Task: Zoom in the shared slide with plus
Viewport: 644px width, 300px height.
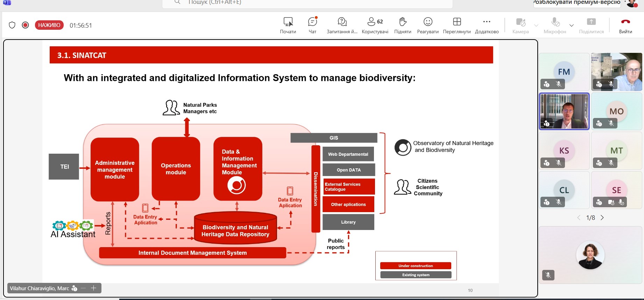Action: 93,288
